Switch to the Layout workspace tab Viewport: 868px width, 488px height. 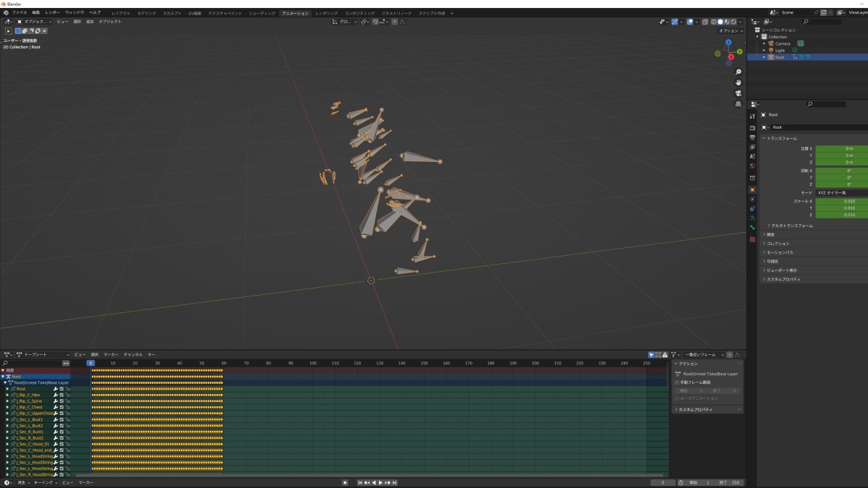pos(122,13)
